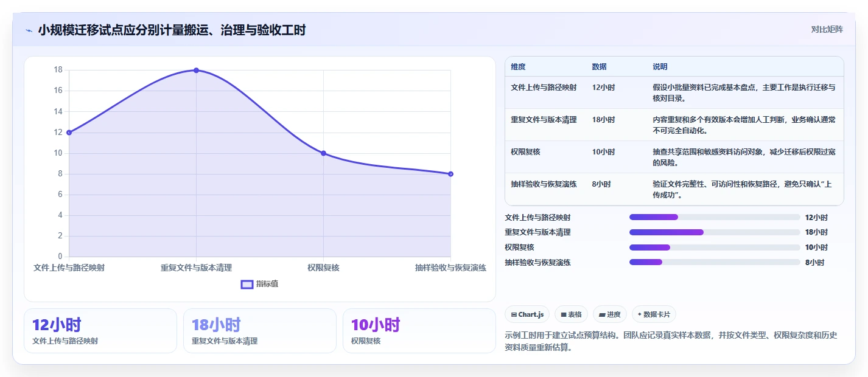This screenshot has width=868, height=377.
Task: Click the x-axis label 重复文件与版本清理 on the chart
Action: (x=196, y=268)
